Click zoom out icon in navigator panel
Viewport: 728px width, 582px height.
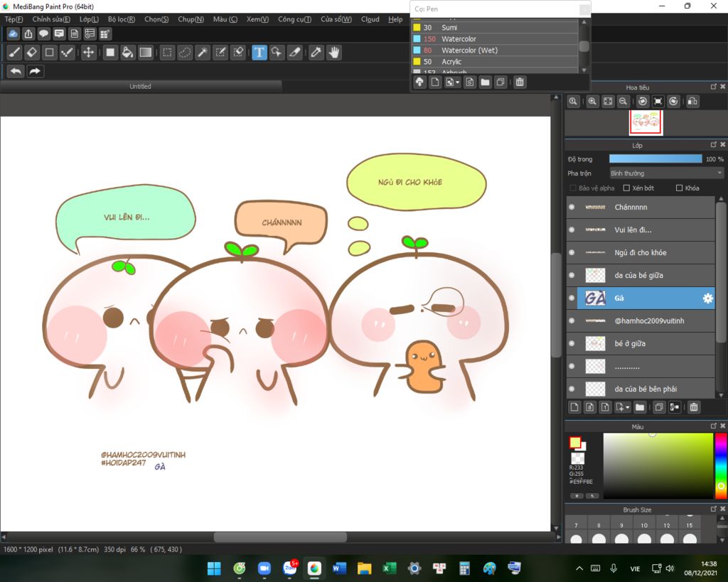tap(623, 101)
